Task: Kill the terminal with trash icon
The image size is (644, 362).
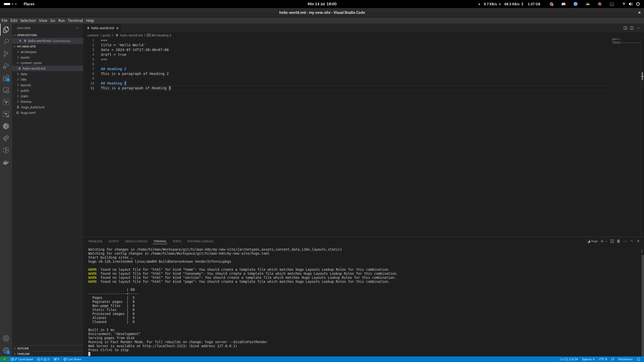Action: point(619,241)
